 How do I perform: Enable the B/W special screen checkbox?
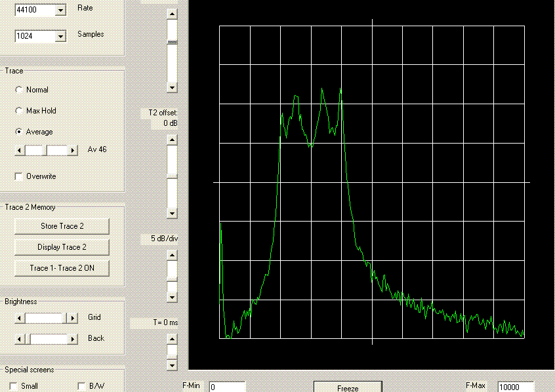[x=81, y=386]
